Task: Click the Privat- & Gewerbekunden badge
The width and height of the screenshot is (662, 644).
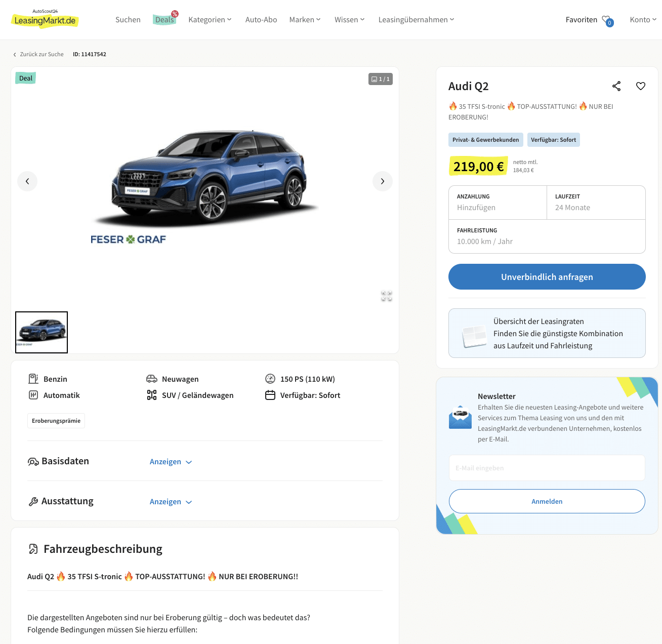Action: (486, 140)
